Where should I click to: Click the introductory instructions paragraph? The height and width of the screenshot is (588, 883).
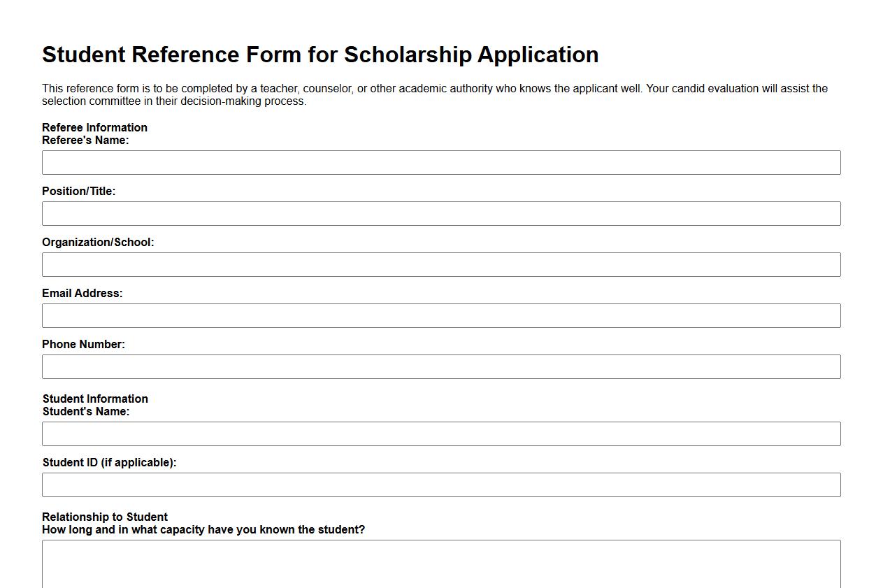point(433,94)
